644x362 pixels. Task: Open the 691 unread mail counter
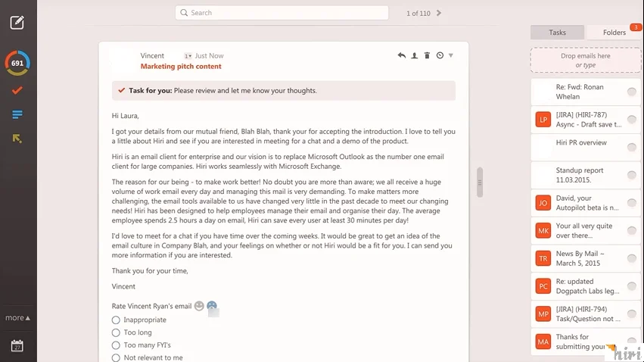pos(17,63)
